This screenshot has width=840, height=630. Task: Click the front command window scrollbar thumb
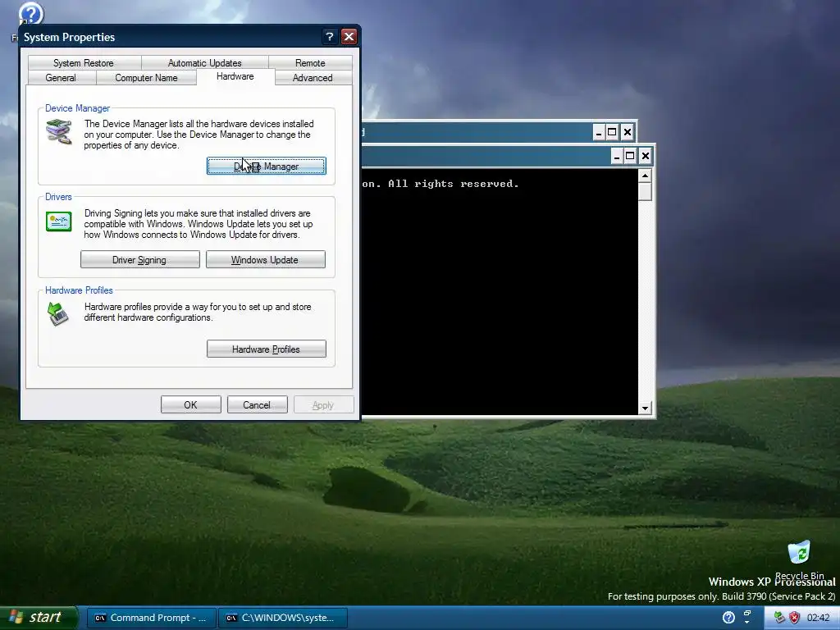click(645, 192)
